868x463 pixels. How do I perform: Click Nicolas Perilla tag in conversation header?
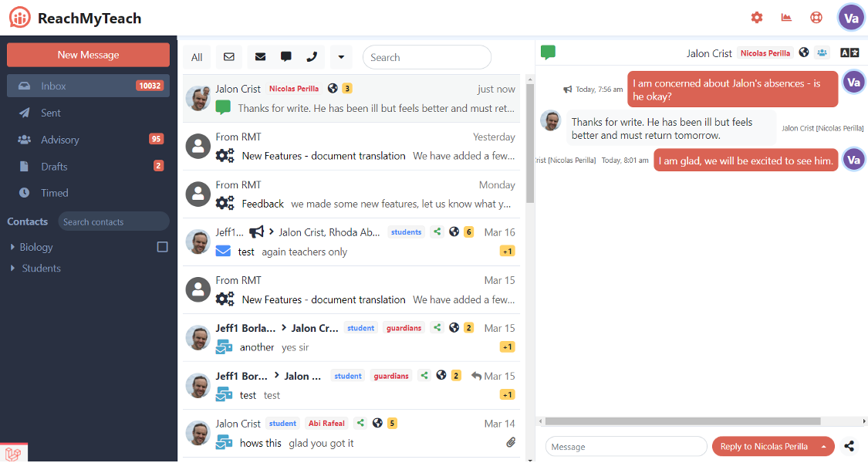point(765,53)
